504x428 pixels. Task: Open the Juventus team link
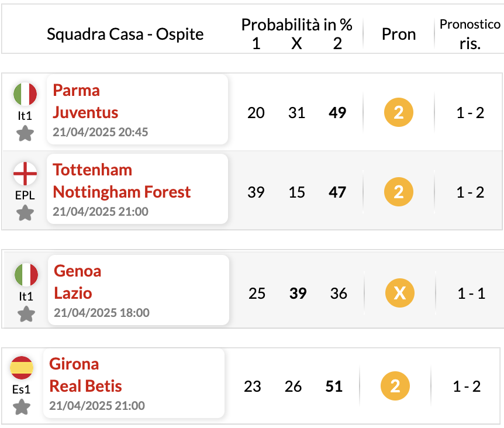pyautogui.click(x=85, y=112)
